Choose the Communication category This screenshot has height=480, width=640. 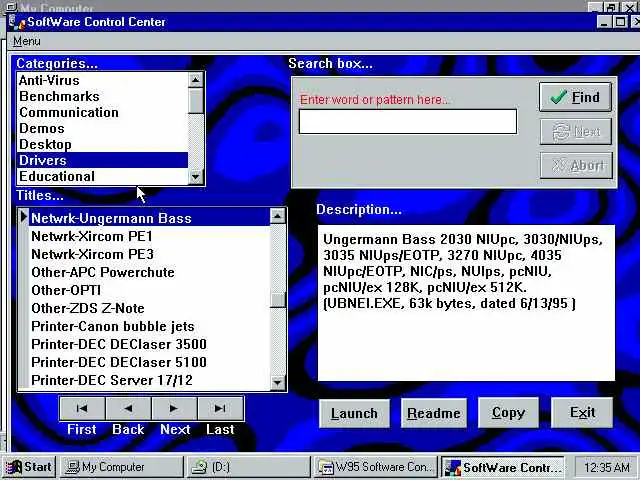click(x=102, y=112)
